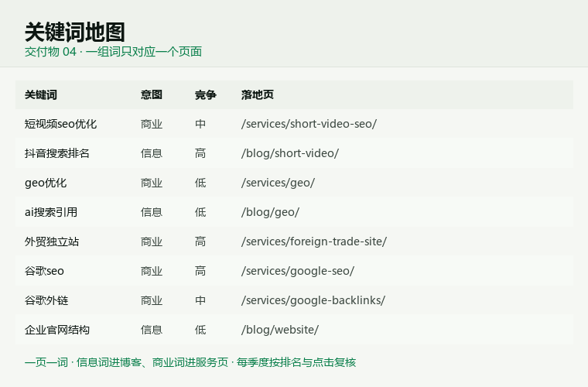
Task: Click the 竞争 column header
Action: tap(206, 95)
